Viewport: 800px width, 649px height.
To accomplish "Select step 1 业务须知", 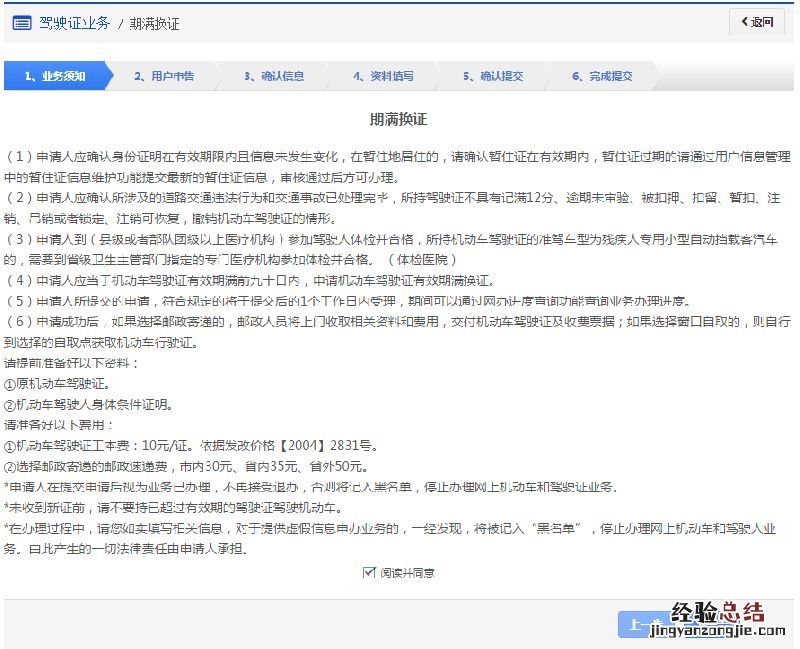I will coord(55,76).
